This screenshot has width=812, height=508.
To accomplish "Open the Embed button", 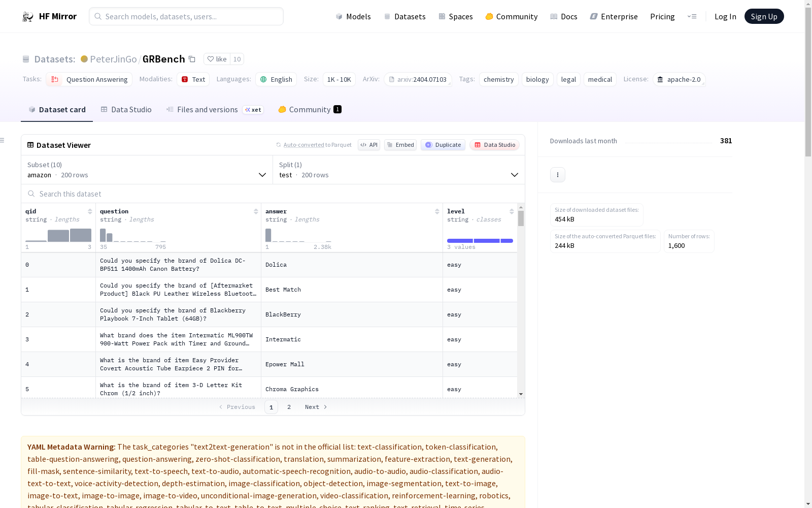I will point(400,145).
